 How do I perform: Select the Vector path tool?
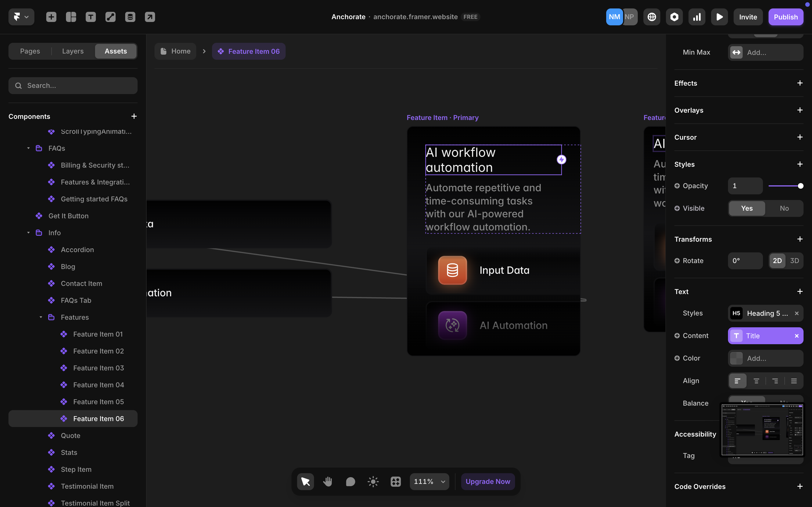pyautogui.click(x=111, y=17)
